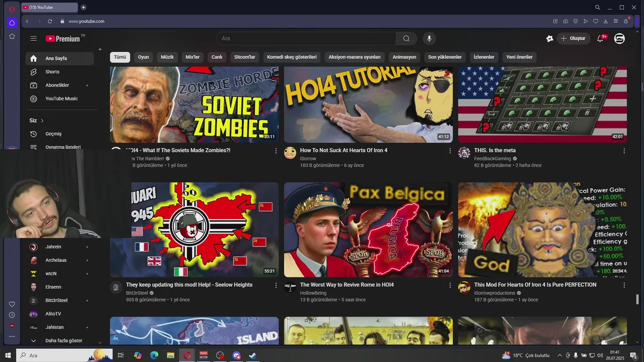Start voice search with the microphone icon

tap(429, 38)
